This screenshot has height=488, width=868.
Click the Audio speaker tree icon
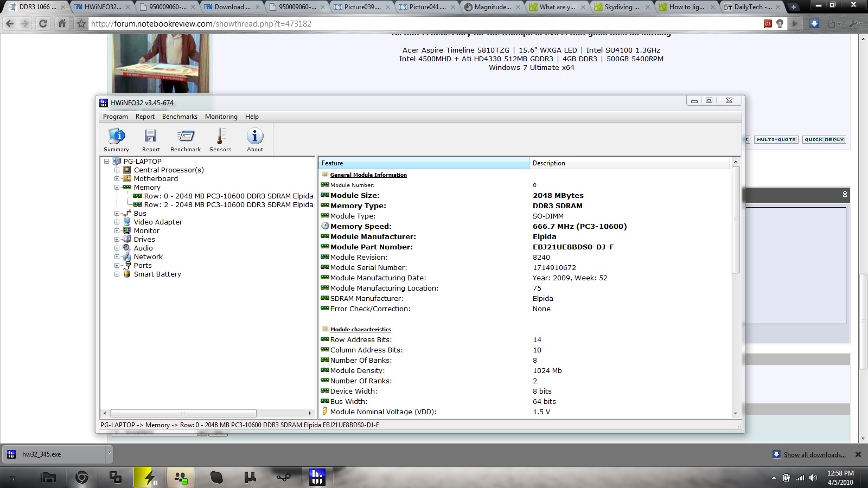127,248
